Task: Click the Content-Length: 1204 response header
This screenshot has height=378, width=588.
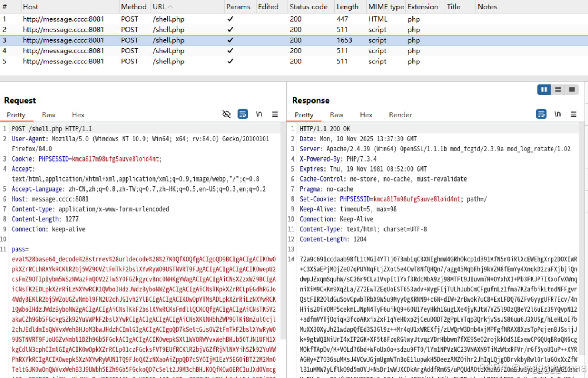Action: [333, 239]
